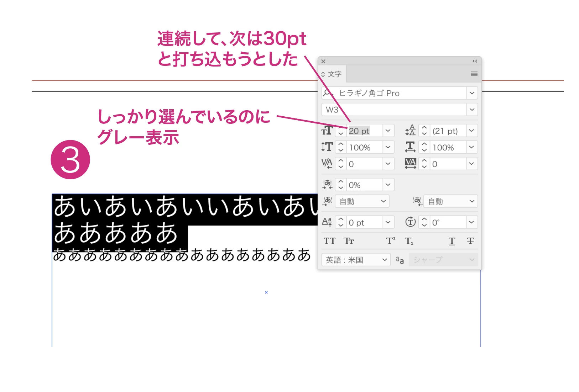Click the character rotation stepper
This screenshot has width=579, height=392.
(424, 222)
